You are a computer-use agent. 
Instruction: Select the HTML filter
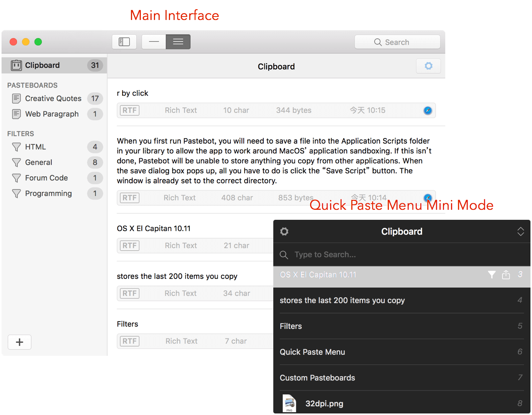pos(54,147)
